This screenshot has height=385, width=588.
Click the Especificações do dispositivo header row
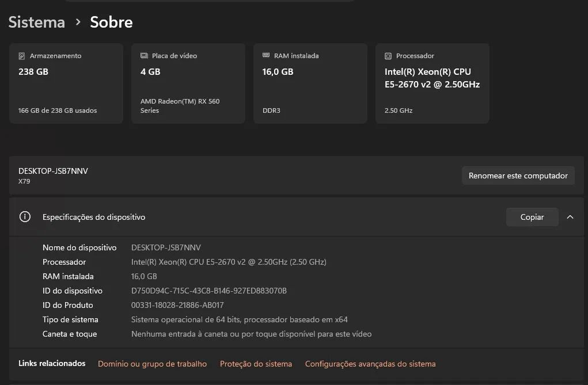click(x=296, y=217)
